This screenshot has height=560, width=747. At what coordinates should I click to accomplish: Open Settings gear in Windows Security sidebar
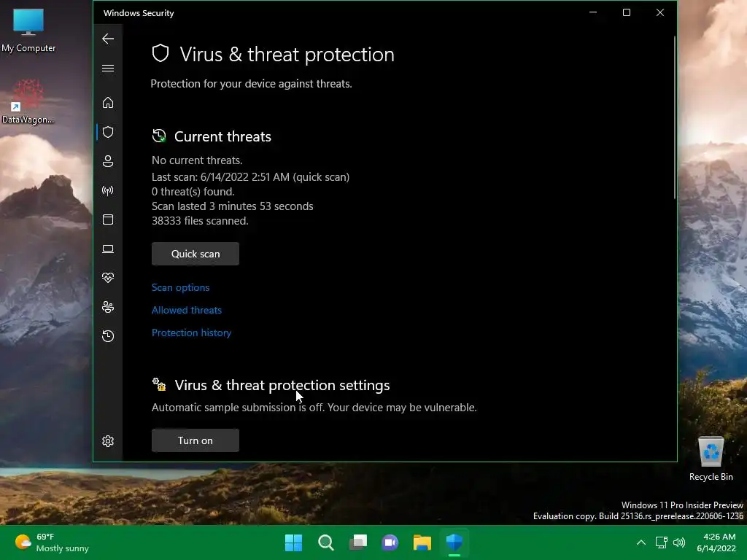(x=108, y=441)
